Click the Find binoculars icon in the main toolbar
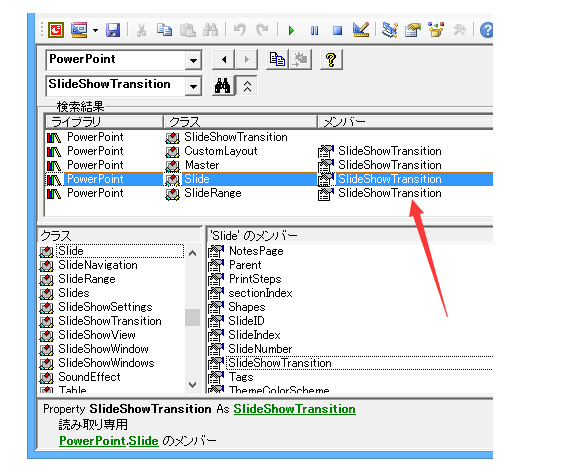The height and width of the screenshot is (474, 566). 210,30
